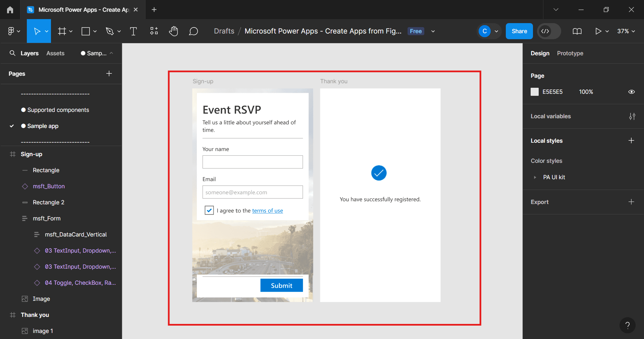The height and width of the screenshot is (339, 644).
Task: Select the Text tool
Action: 133,31
